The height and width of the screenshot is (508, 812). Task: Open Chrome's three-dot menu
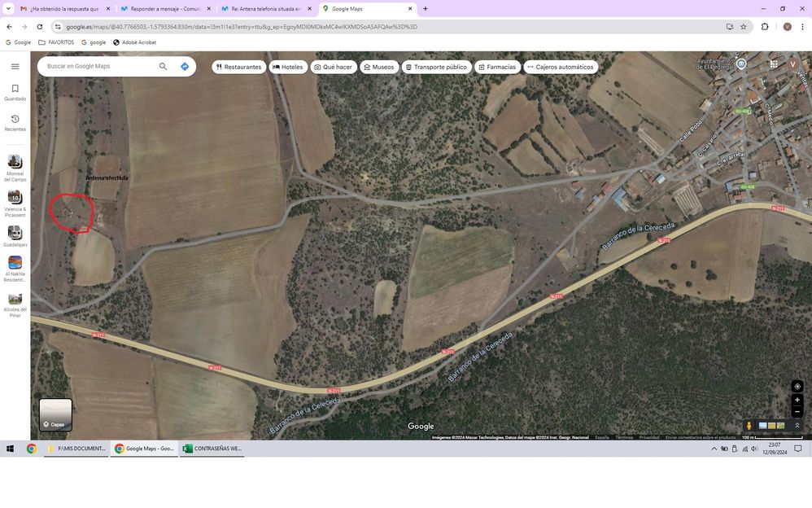click(802, 27)
